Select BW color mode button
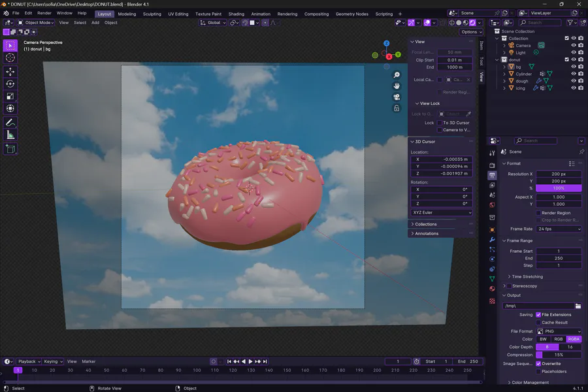 [x=544, y=339]
